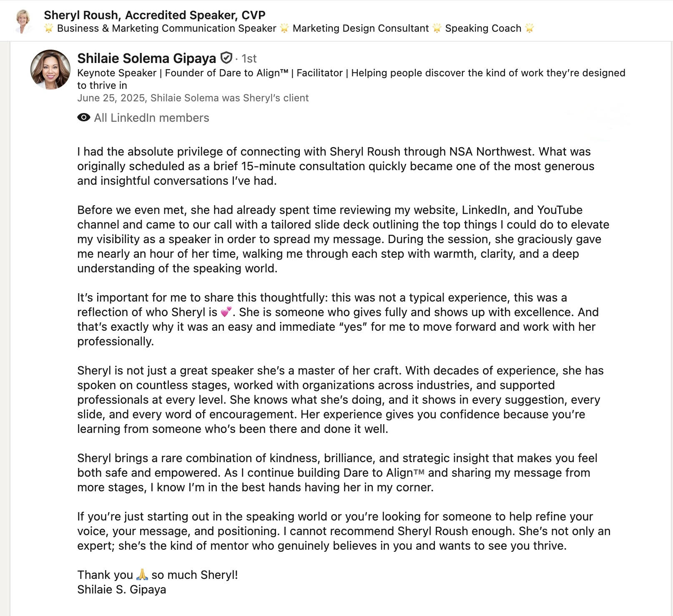Click the star emoji after "Speaking Coach"
Viewport: 673px width, 616px height.
[530, 28]
